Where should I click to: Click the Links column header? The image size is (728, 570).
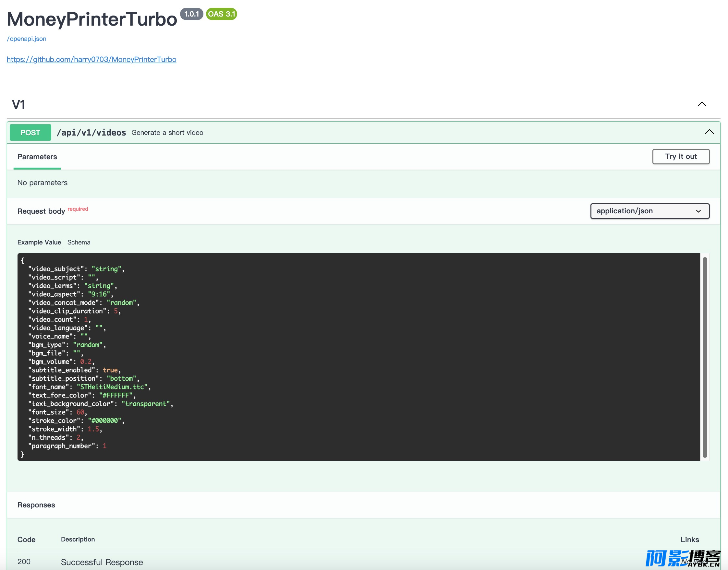[x=690, y=540]
